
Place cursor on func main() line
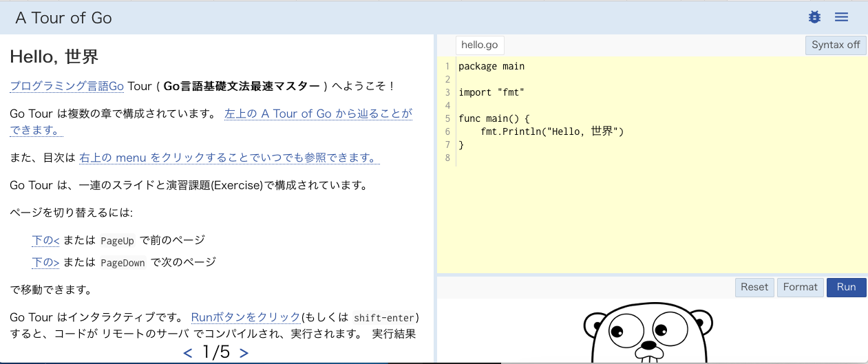494,118
